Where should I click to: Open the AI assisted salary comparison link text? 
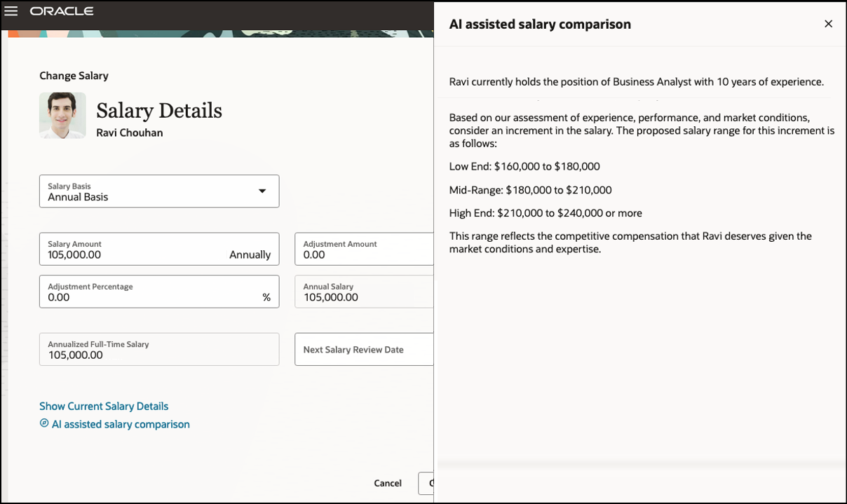click(x=121, y=424)
